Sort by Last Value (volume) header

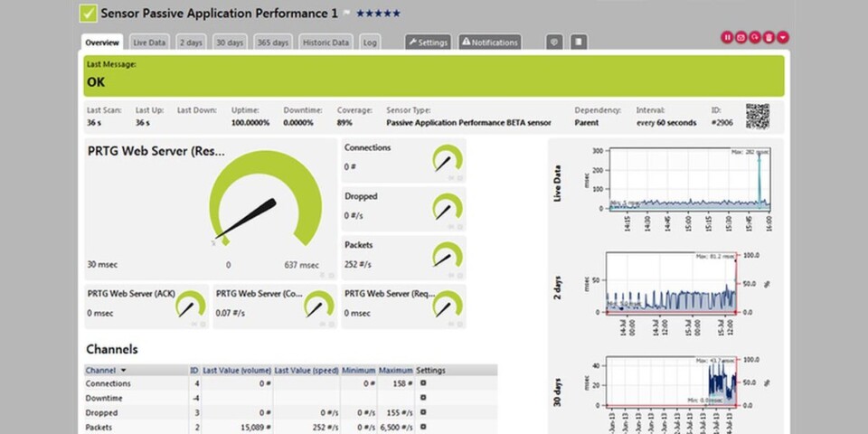(x=237, y=371)
